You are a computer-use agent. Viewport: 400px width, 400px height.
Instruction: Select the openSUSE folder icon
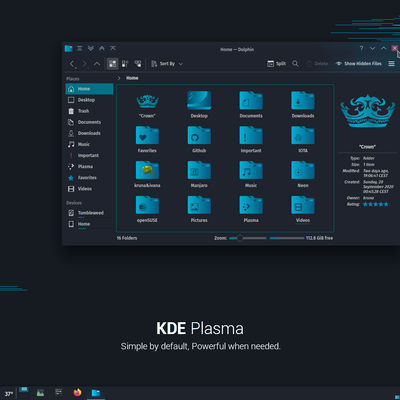[147, 205]
